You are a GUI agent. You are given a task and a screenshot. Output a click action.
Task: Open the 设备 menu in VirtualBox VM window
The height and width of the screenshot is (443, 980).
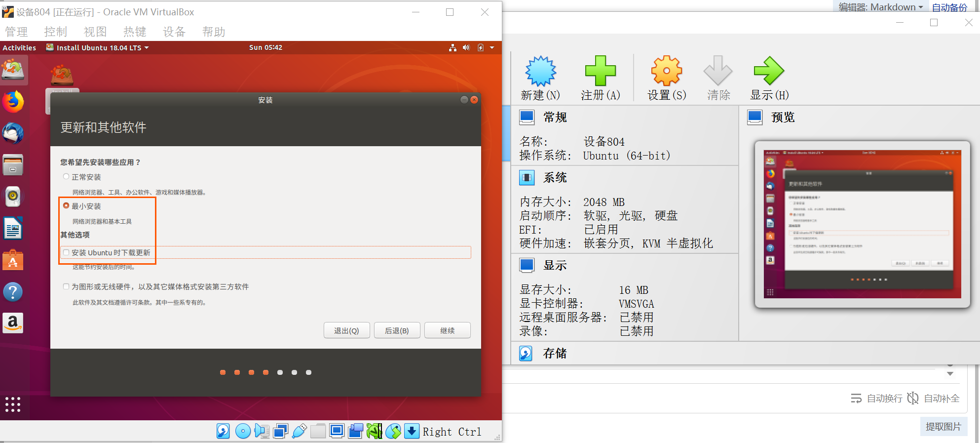coord(174,32)
